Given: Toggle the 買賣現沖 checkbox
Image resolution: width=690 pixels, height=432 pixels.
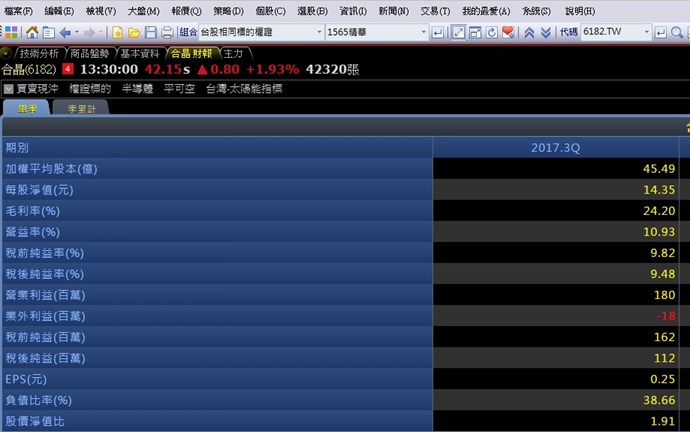Looking at the screenshot, I should coord(8,88).
